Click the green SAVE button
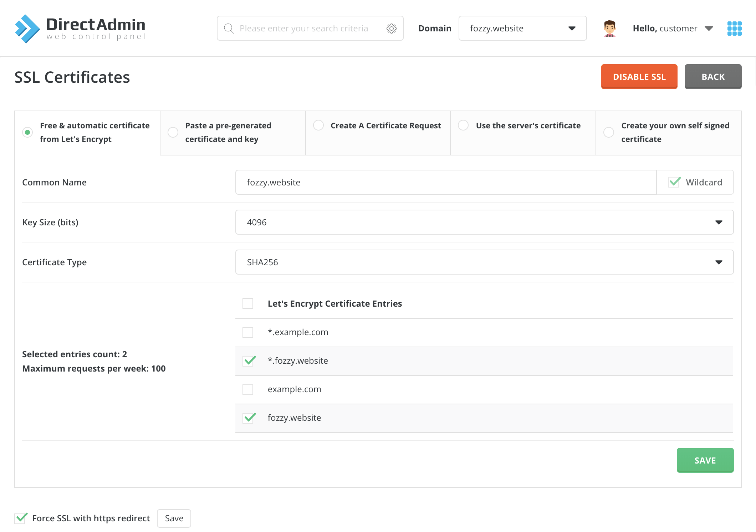The width and height of the screenshot is (756, 532). (705, 460)
